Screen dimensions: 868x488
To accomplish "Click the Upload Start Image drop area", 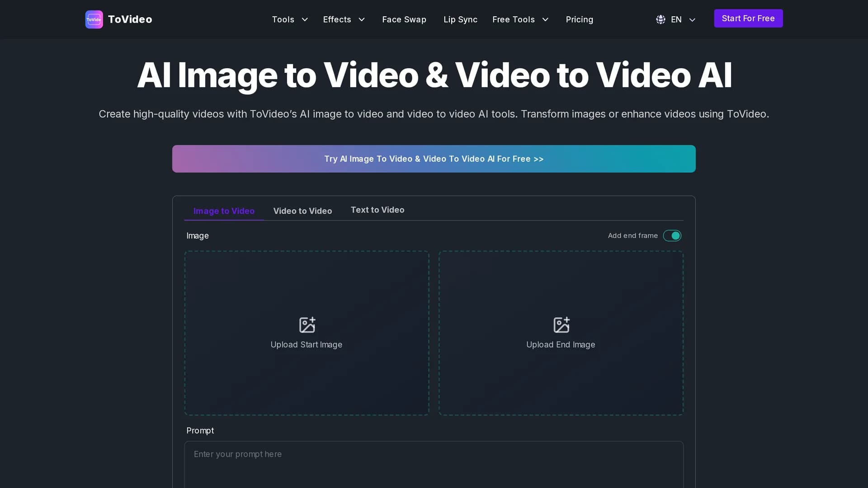I will pos(307,333).
